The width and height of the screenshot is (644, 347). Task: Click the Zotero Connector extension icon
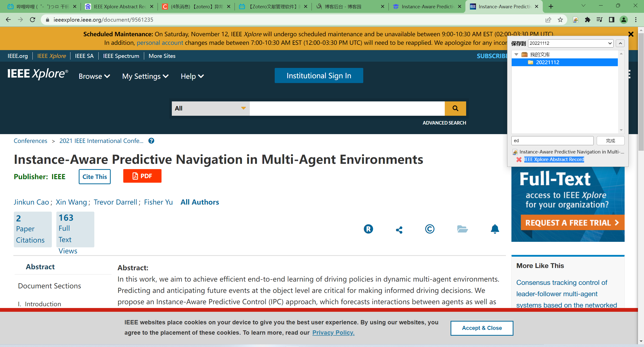point(575,20)
